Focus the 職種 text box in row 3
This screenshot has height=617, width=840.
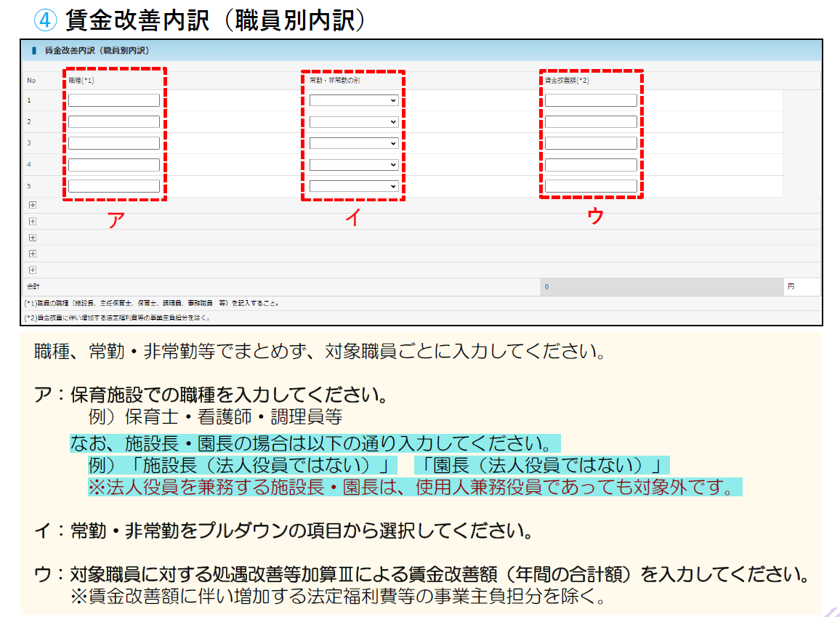pyautogui.click(x=114, y=143)
